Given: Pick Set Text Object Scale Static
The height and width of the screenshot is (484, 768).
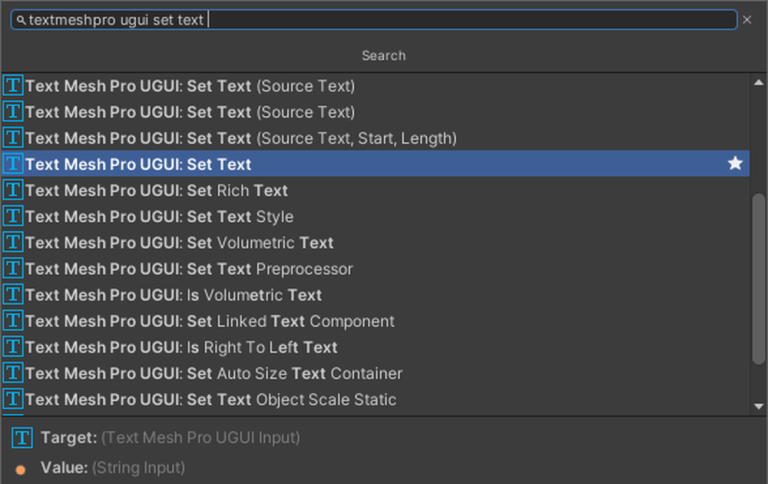Looking at the screenshot, I should pyautogui.click(x=210, y=400).
